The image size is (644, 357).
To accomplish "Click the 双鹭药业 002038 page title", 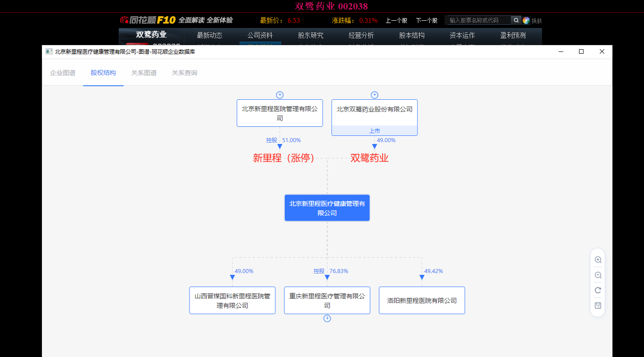I will (331, 6).
